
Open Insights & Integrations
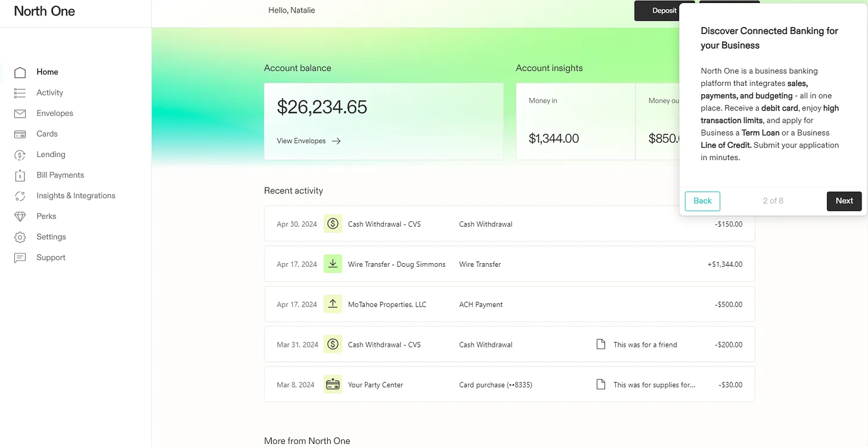pyautogui.click(x=76, y=196)
